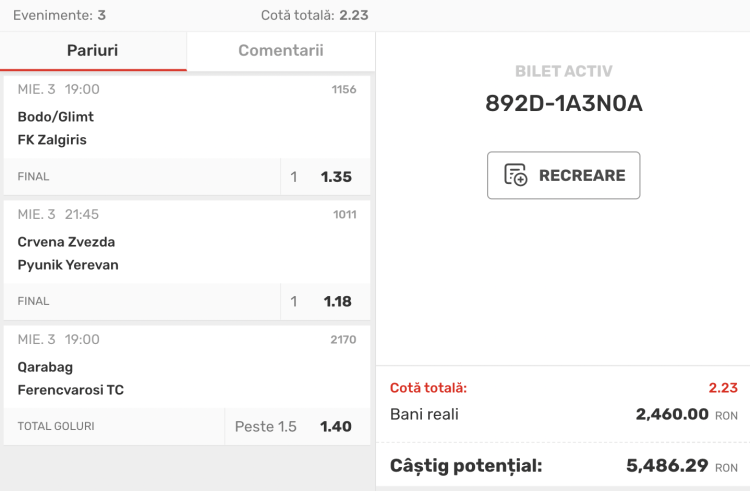
Task: Click ticket code 892D-1A3N0A
Action: [x=564, y=104]
